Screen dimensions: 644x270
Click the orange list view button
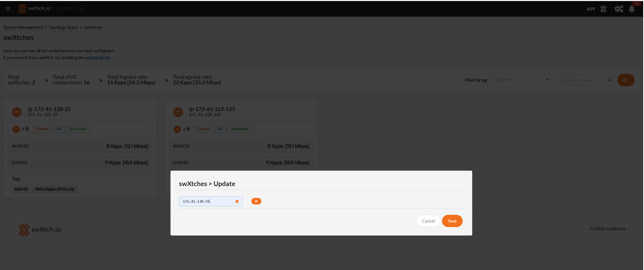(x=626, y=80)
